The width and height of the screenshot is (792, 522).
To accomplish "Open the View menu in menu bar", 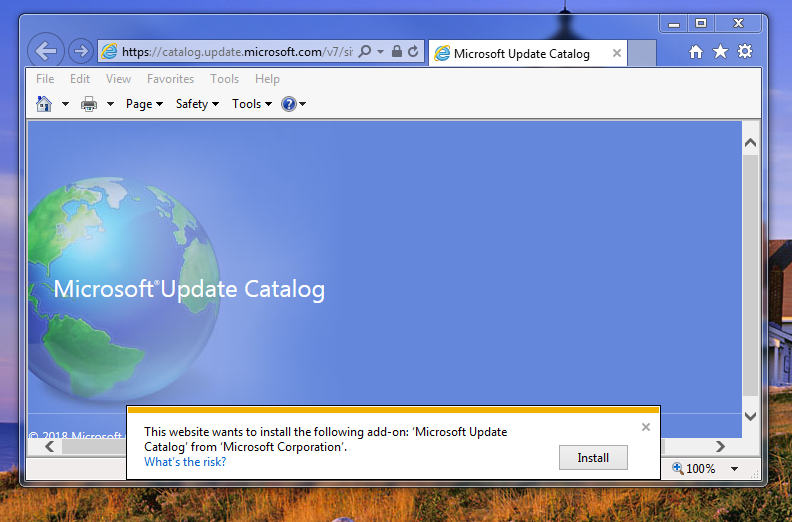I will pyautogui.click(x=118, y=79).
